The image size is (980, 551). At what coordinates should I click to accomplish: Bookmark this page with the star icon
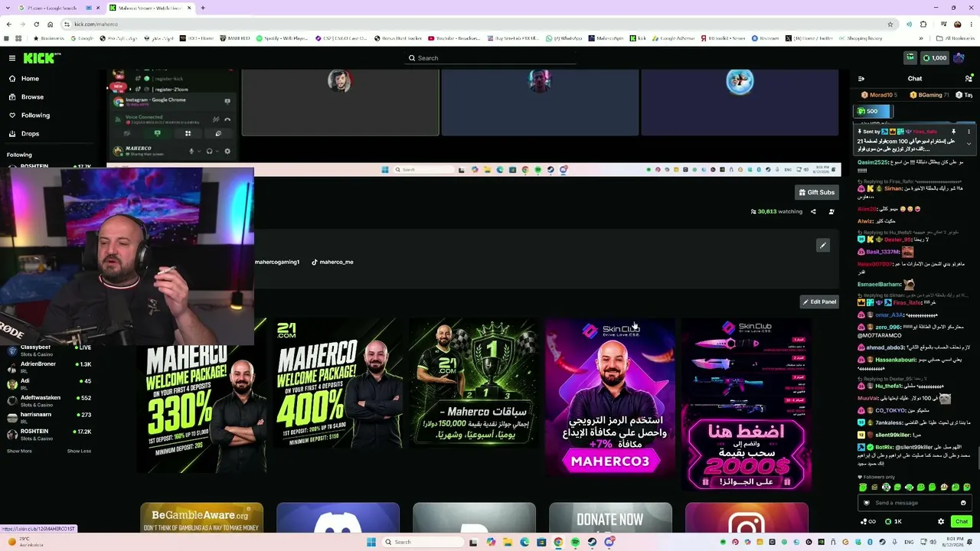point(890,24)
